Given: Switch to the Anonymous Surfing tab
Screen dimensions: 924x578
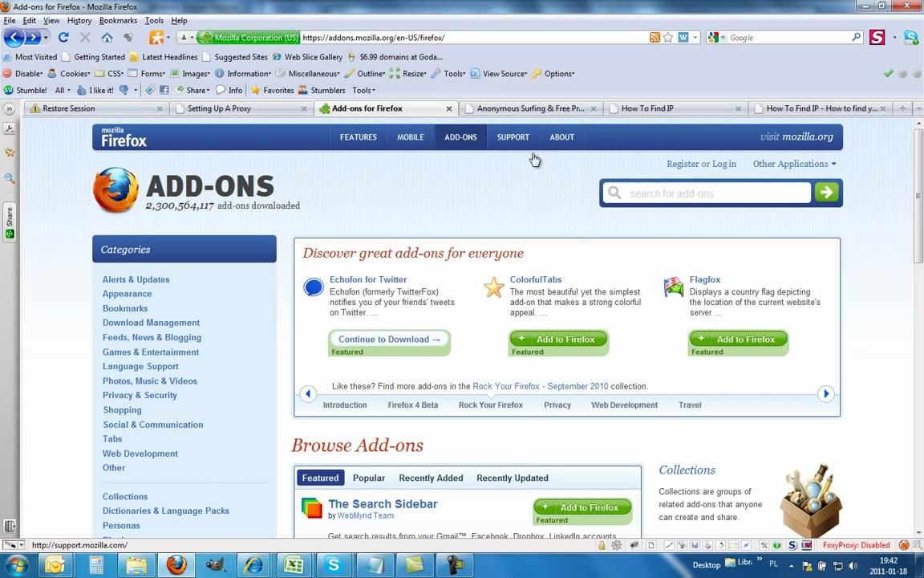Looking at the screenshot, I should point(530,108).
